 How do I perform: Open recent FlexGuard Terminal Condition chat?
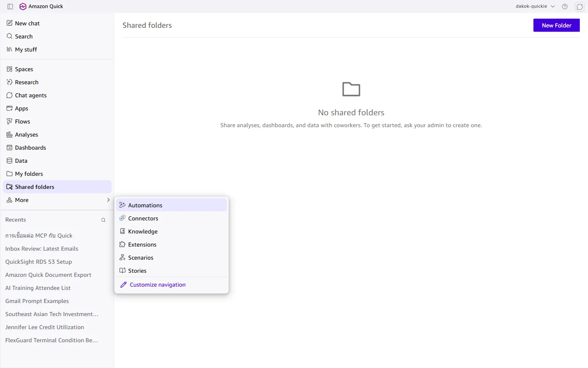(51, 340)
